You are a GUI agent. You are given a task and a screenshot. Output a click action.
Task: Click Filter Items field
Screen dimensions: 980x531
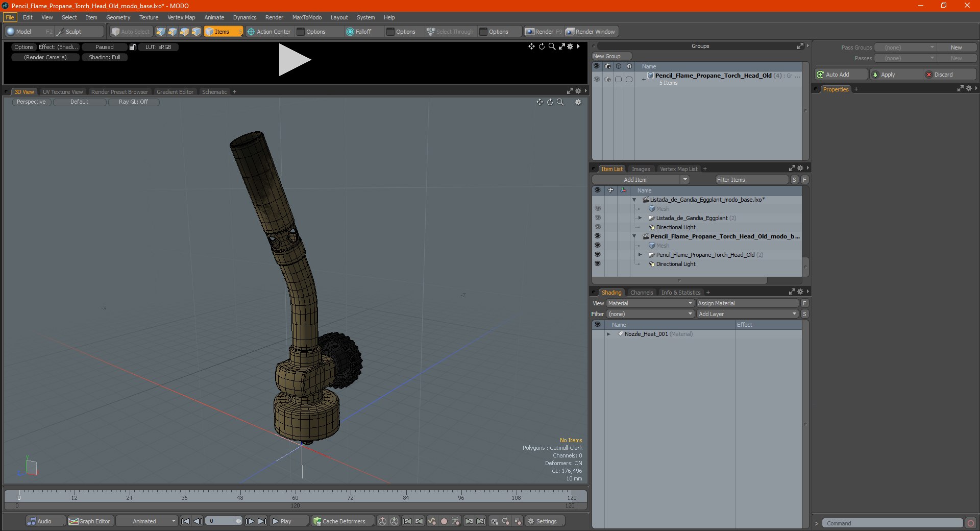(751, 180)
